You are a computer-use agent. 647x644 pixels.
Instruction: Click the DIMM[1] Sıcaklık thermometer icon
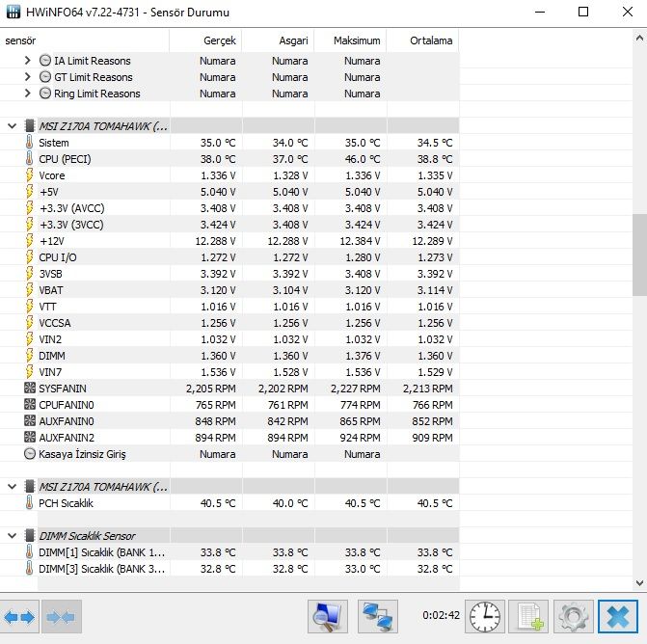(x=29, y=552)
